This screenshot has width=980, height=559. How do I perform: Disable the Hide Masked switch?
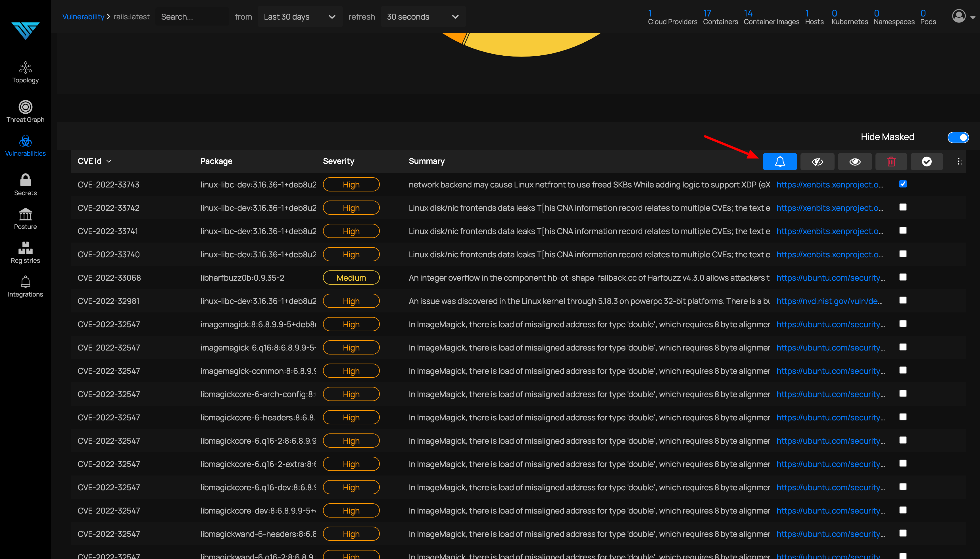pos(958,137)
